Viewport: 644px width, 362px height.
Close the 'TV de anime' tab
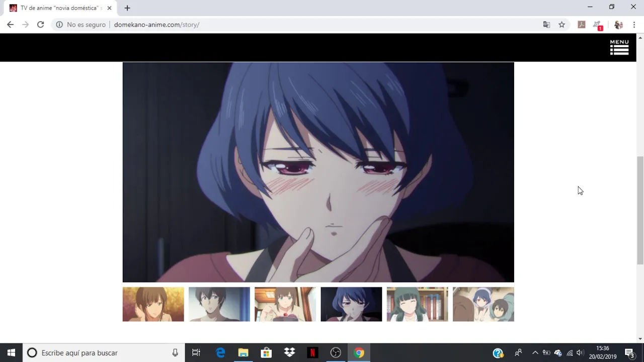(109, 8)
